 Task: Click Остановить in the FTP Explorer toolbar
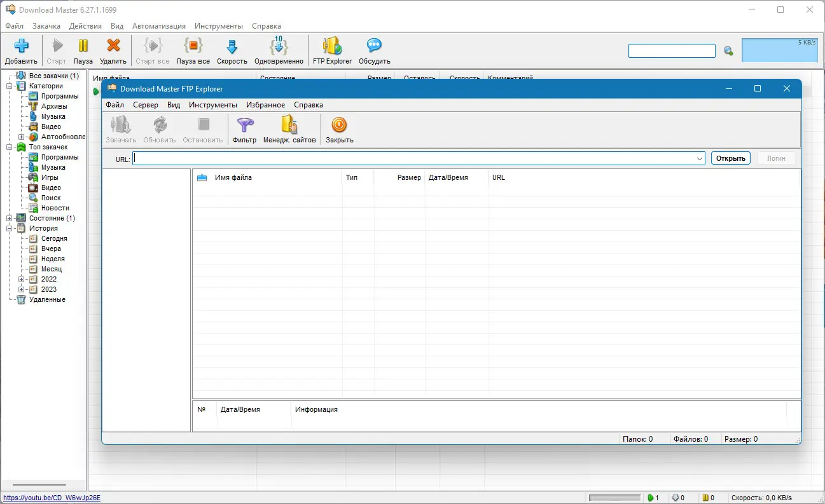pyautogui.click(x=203, y=129)
